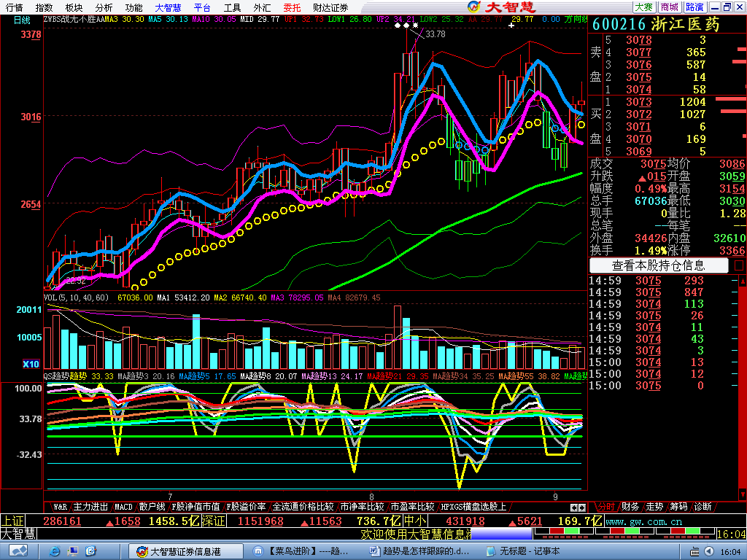Select the 分时 side panel tab
This screenshot has height=560, width=747.
click(605, 507)
